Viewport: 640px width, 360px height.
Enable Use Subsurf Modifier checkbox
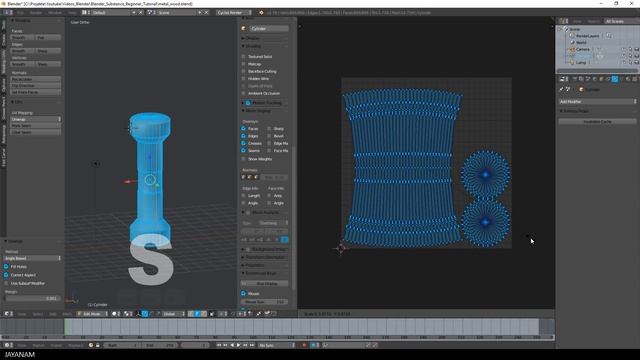click(6, 283)
